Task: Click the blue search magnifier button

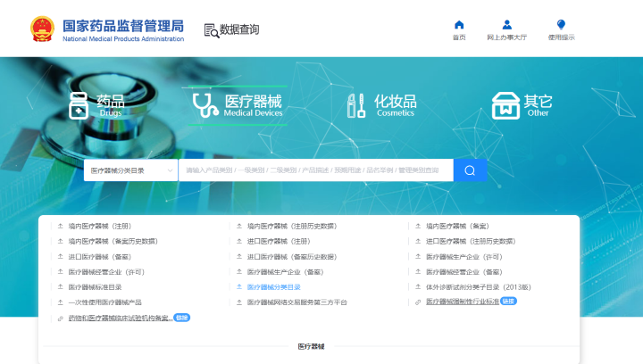Action: (x=470, y=170)
